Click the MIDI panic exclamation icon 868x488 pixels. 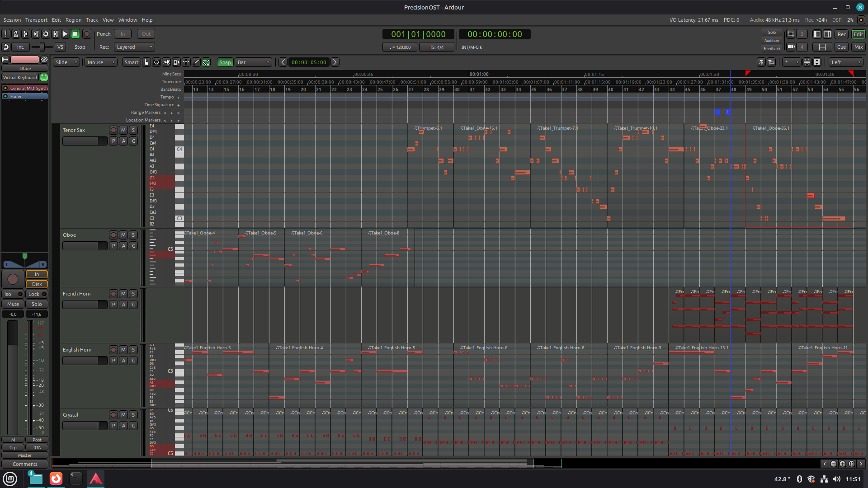[6, 34]
